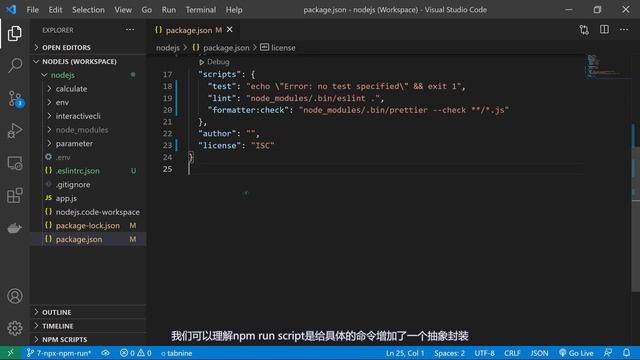The height and width of the screenshot is (360, 640).
Task: Open the Help menu
Action: pyautogui.click(x=234, y=10)
